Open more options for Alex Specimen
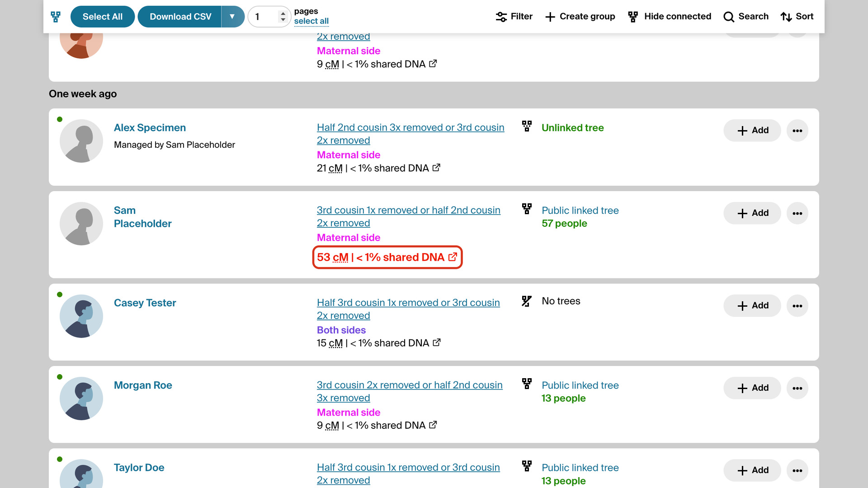Image resolution: width=868 pixels, height=488 pixels. [797, 131]
